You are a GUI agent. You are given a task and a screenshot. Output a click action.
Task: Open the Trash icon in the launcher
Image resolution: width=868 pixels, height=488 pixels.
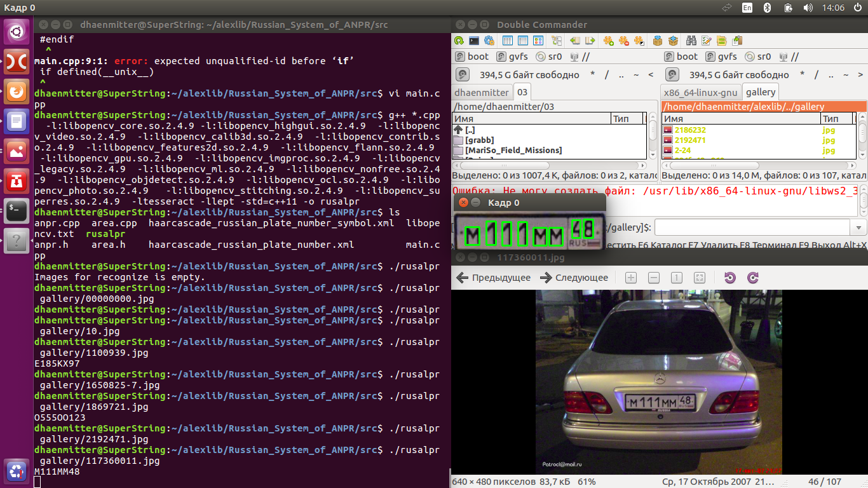[17, 471]
